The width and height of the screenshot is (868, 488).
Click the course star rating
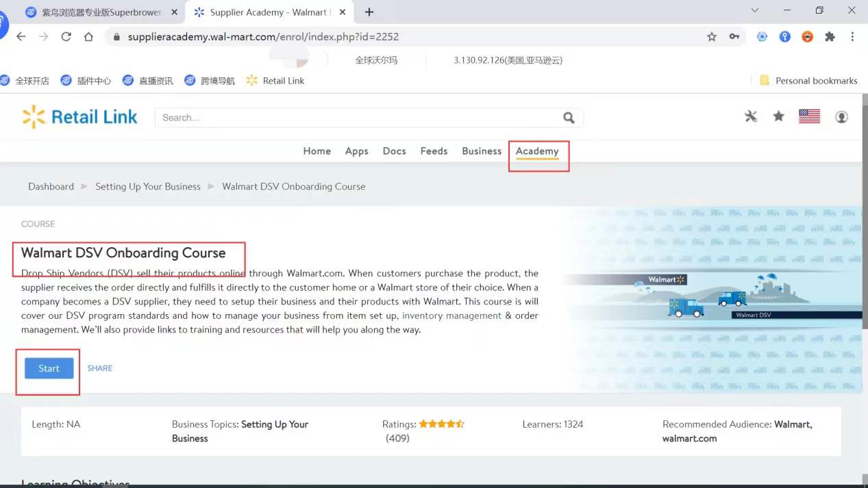click(x=441, y=424)
